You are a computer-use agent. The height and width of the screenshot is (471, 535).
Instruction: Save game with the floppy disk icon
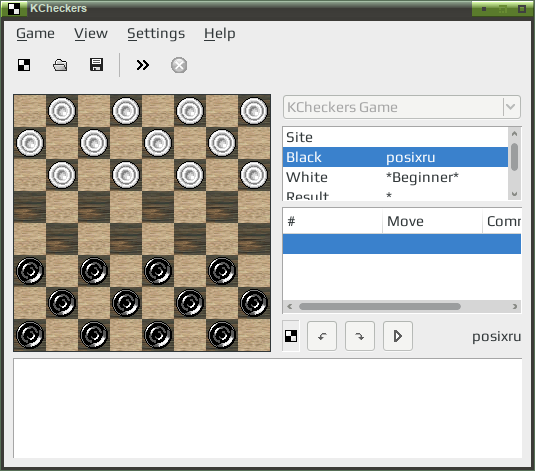(x=96, y=65)
